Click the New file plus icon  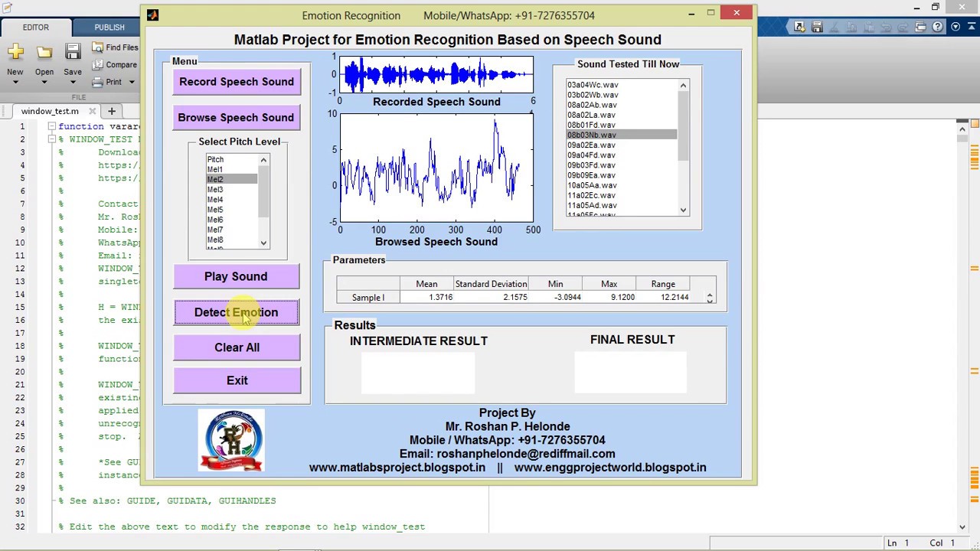[x=15, y=52]
